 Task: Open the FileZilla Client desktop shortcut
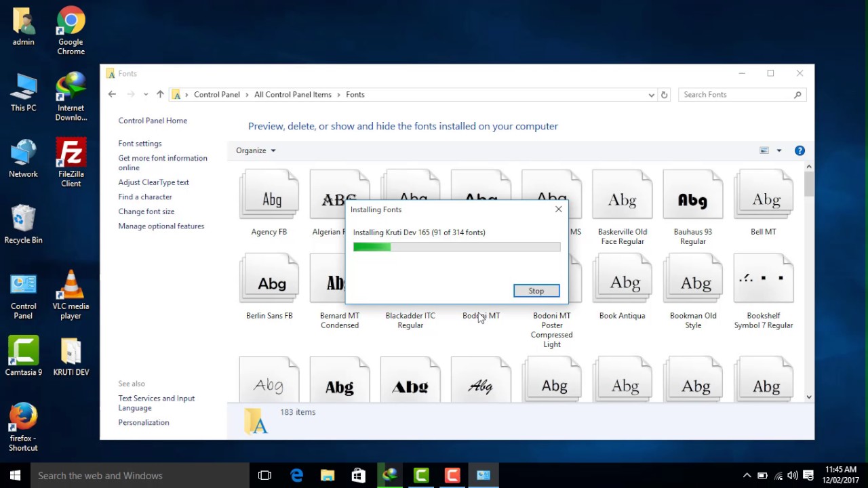[x=71, y=163]
